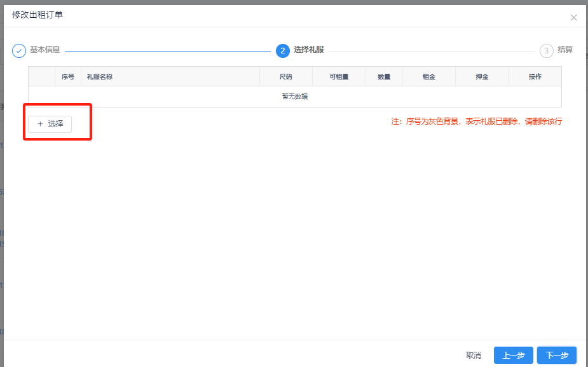This screenshot has height=367, width=588.
Task: Click the 礼服名称 column header
Action: tap(97, 76)
